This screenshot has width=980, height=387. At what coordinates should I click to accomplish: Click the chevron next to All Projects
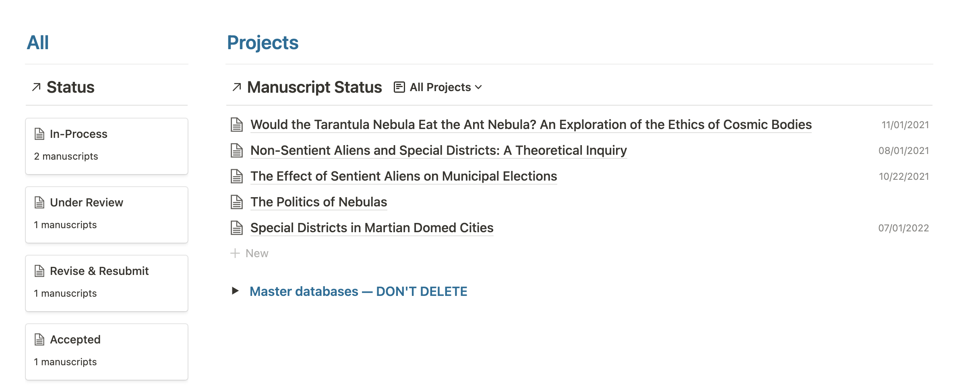point(478,87)
